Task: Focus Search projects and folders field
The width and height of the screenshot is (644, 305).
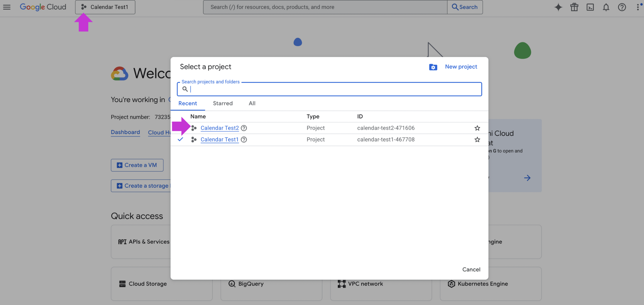Action: (329, 89)
